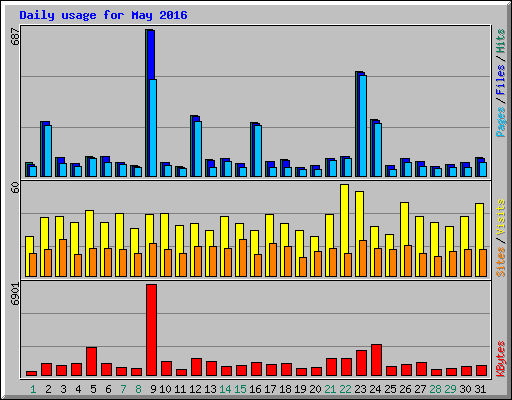Click day 5 on the x-axis
Screen dimensions: 512x400
pyautogui.click(x=93, y=389)
